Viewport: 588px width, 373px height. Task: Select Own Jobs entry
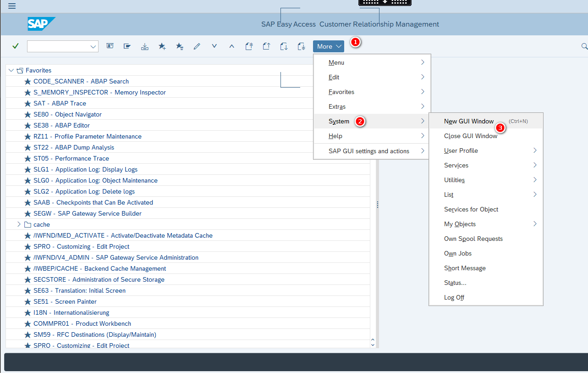[x=486, y=253]
